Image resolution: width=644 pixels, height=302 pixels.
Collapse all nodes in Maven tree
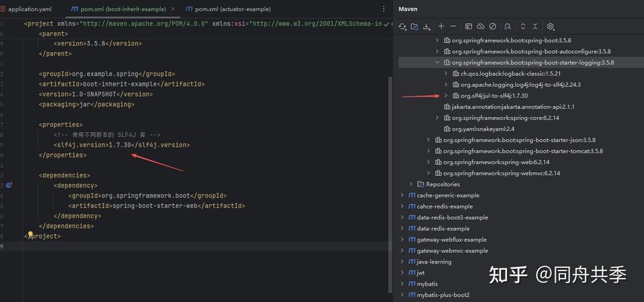click(535, 27)
